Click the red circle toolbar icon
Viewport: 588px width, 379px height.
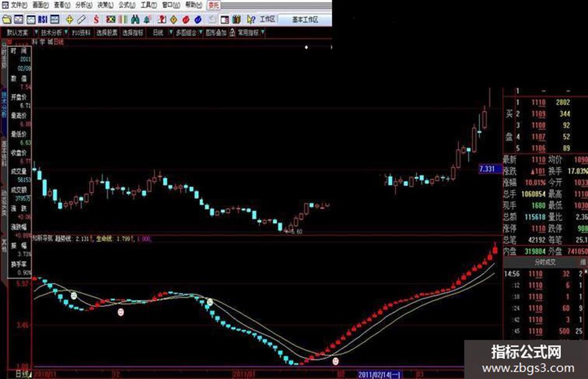tap(185, 19)
